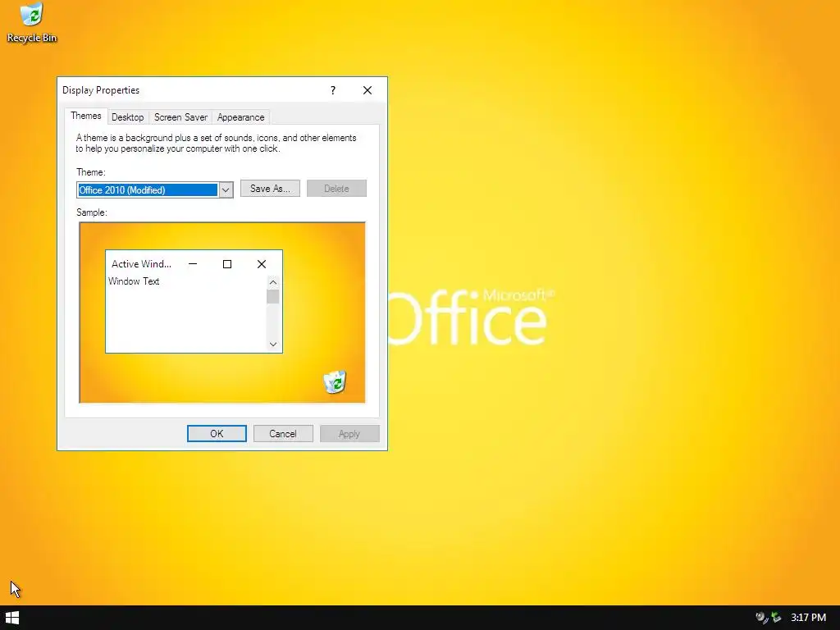Viewport: 840px width, 630px height.
Task: Click the Recycle Bin in the sample preview
Action: point(335,381)
